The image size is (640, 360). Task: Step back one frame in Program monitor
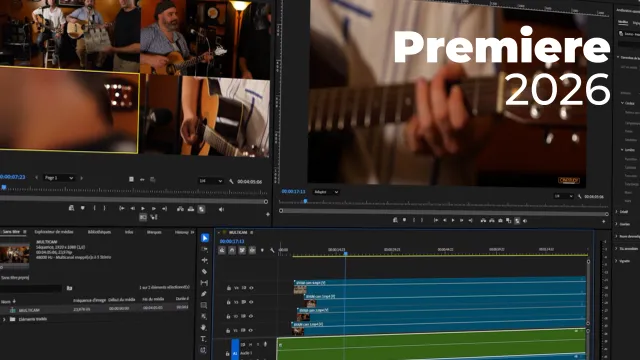(x=444, y=220)
